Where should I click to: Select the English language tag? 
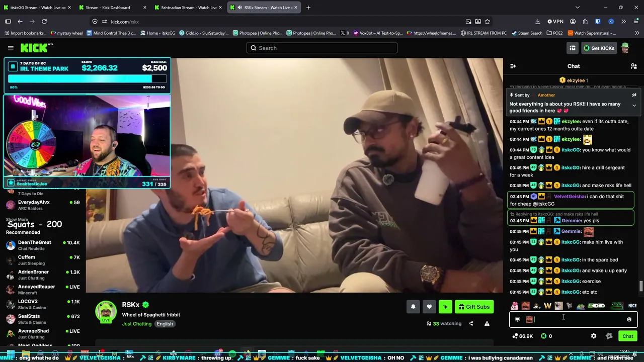click(165, 324)
